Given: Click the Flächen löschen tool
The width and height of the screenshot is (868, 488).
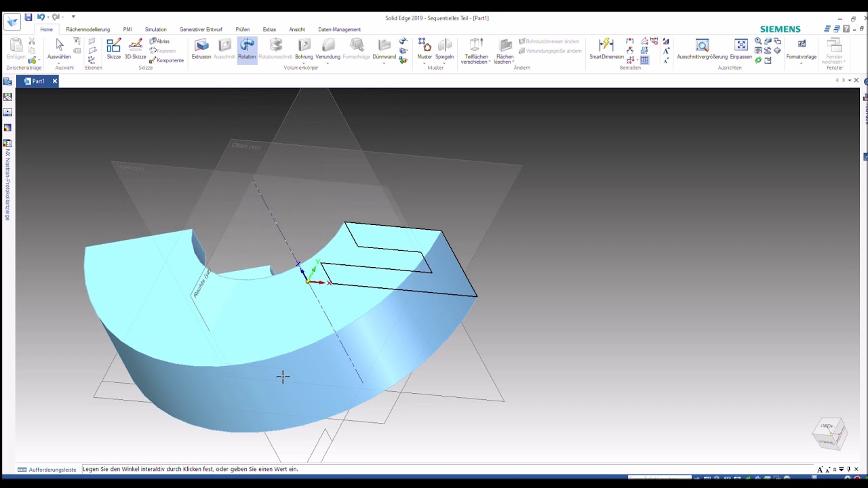Looking at the screenshot, I should (x=505, y=51).
